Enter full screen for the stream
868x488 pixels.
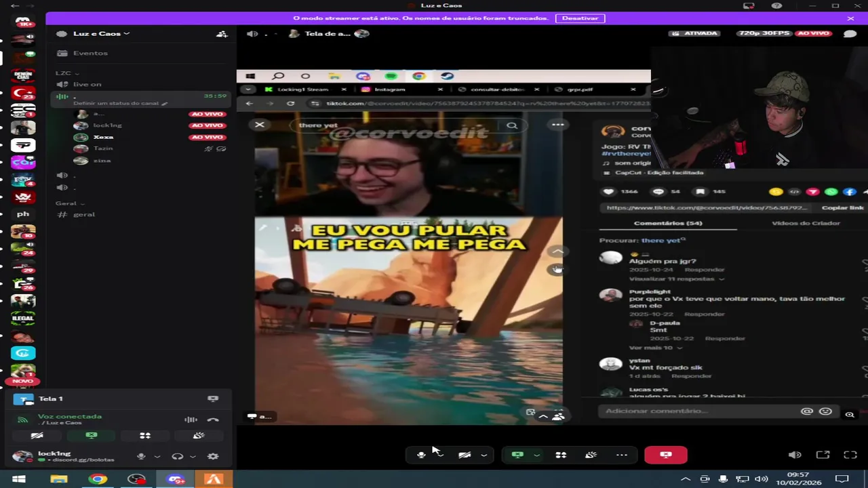[x=850, y=455]
